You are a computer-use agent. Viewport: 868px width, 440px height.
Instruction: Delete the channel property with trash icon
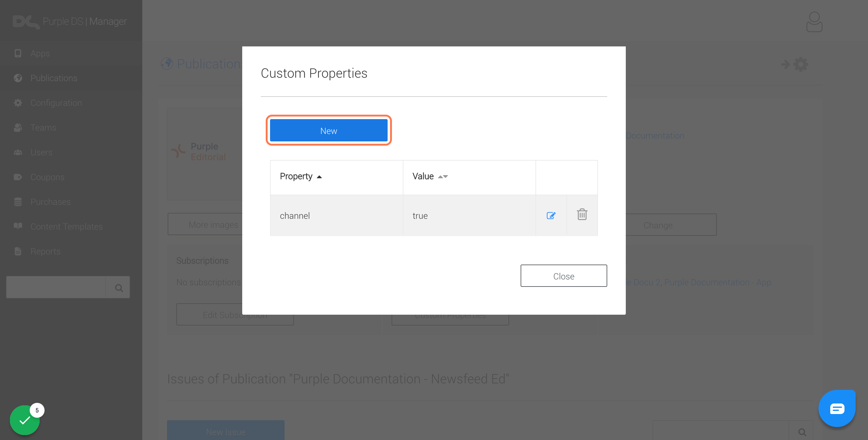click(582, 214)
